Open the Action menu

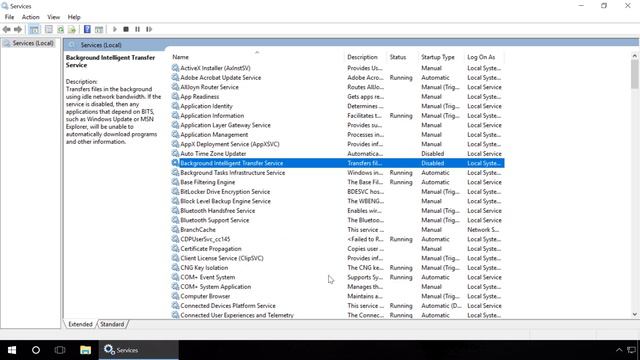click(x=31, y=17)
